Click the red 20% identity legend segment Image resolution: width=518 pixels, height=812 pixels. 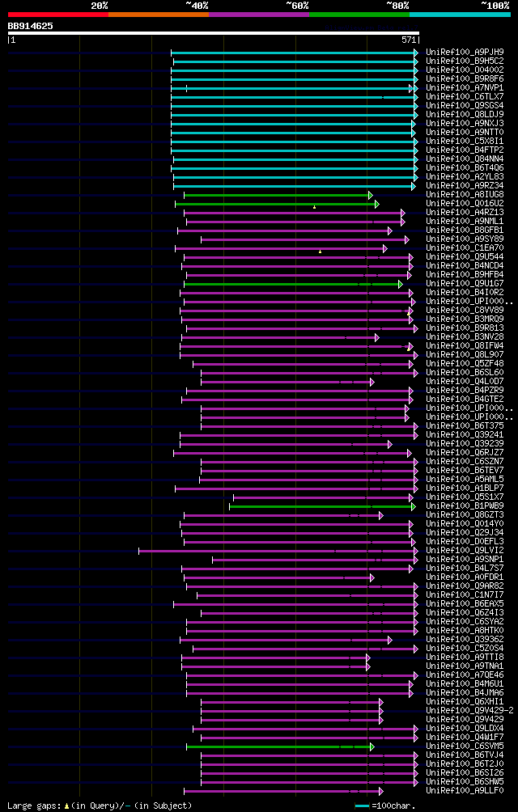[x=58, y=15]
